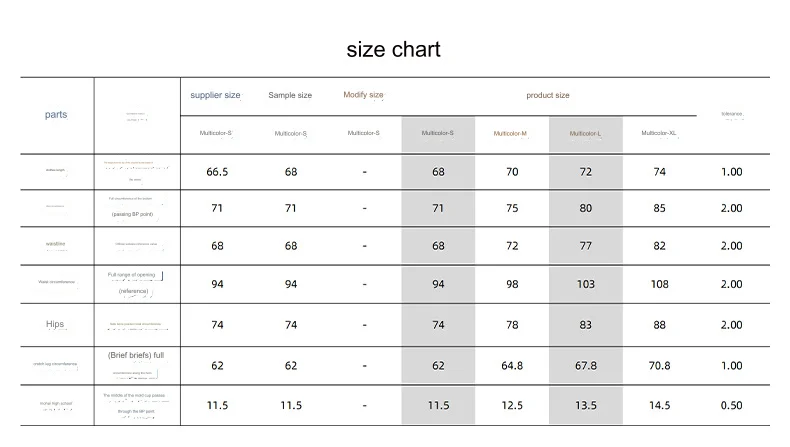Image resolution: width=790 pixels, height=447 pixels.
Task: Select the 14.5 cell in last row
Action: 660,405
